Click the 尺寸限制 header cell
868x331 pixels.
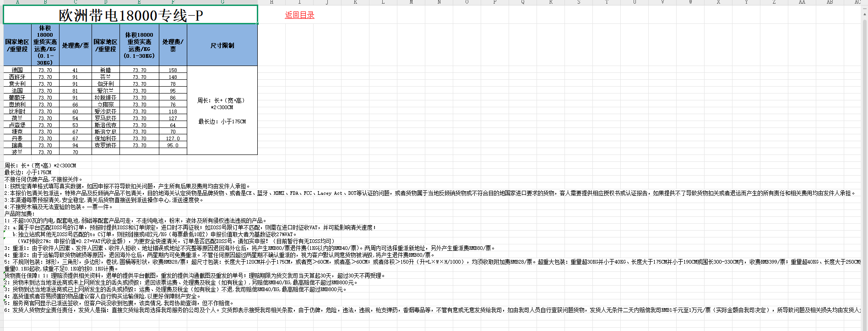point(222,45)
